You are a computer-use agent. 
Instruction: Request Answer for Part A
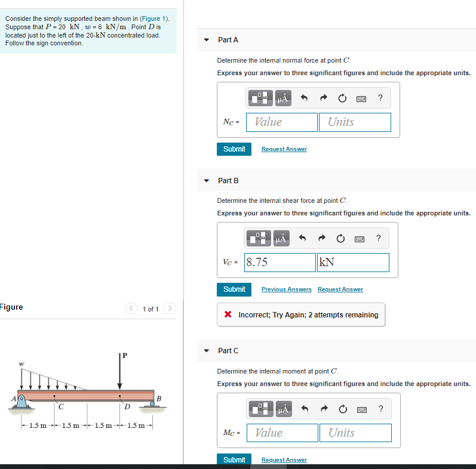coord(284,149)
